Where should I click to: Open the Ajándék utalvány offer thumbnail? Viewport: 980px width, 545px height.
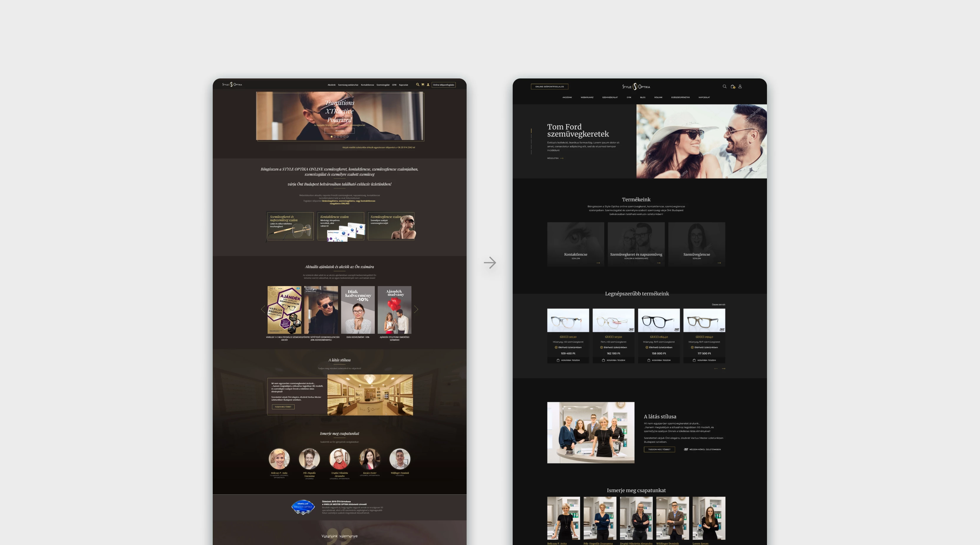pyautogui.click(x=395, y=310)
